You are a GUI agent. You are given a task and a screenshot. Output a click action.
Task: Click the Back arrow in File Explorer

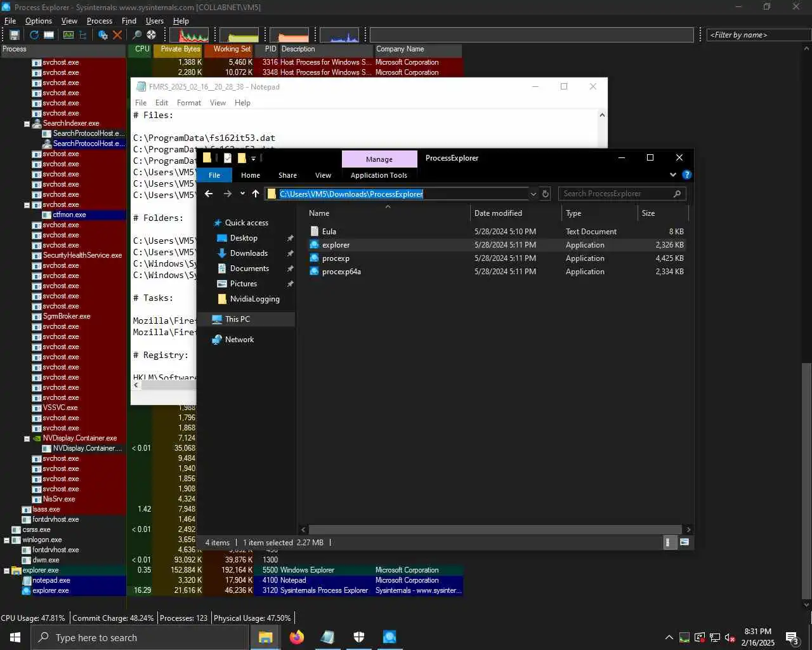[x=209, y=194]
